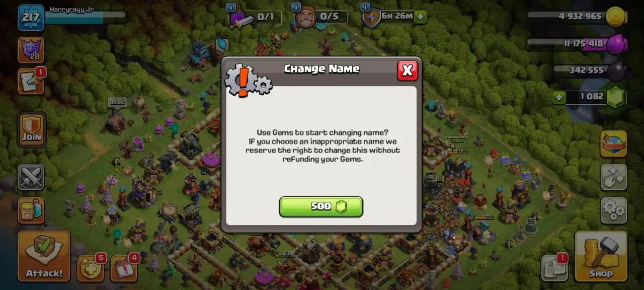Add gems using the green plus
Screen dimensions: 644x290
pos(559,97)
